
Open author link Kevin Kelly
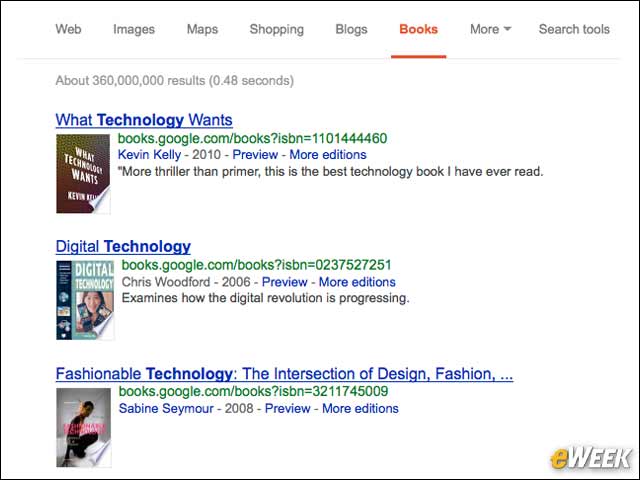pos(149,155)
